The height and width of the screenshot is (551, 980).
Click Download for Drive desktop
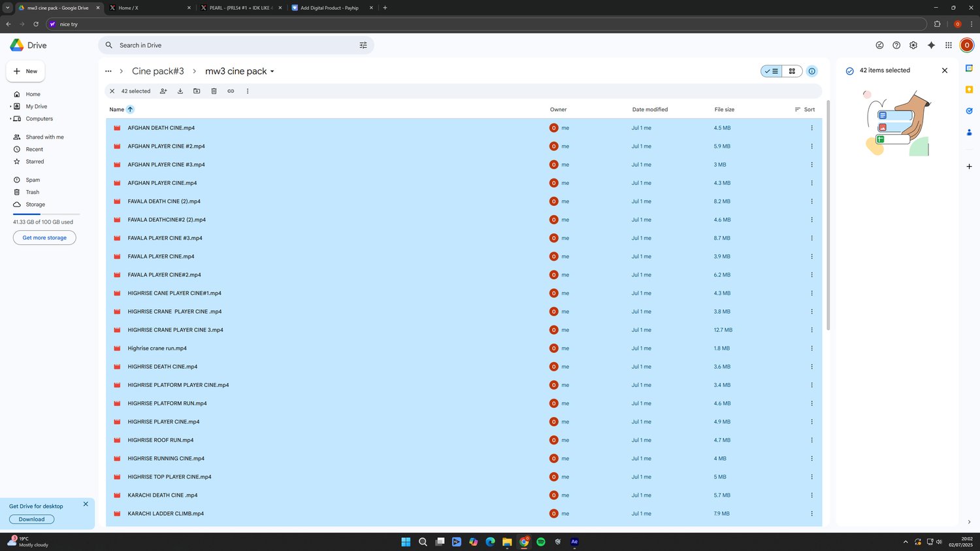point(31,519)
